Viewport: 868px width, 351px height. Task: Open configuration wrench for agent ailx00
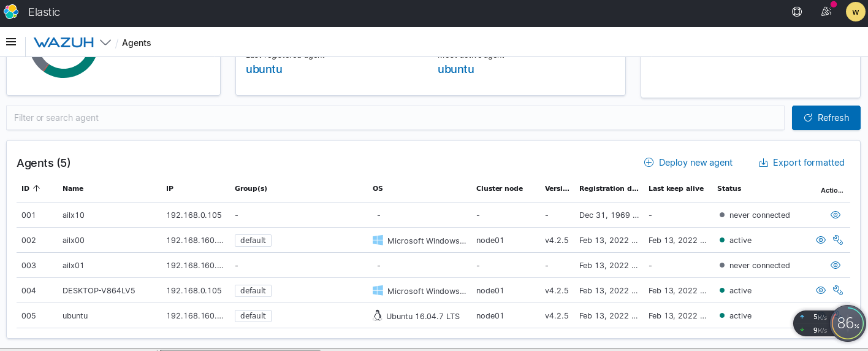(x=838, y=240)
